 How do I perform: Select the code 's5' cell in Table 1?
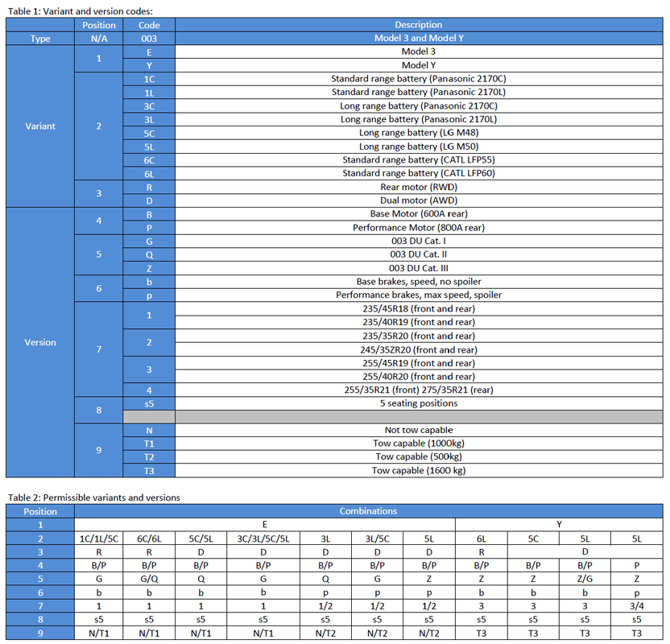click(149, 403)
